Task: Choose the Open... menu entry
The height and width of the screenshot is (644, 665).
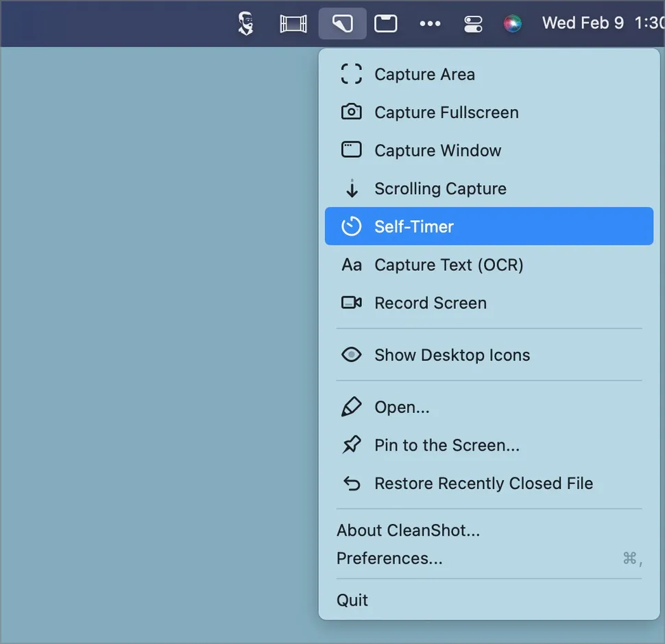Action: 402,407
